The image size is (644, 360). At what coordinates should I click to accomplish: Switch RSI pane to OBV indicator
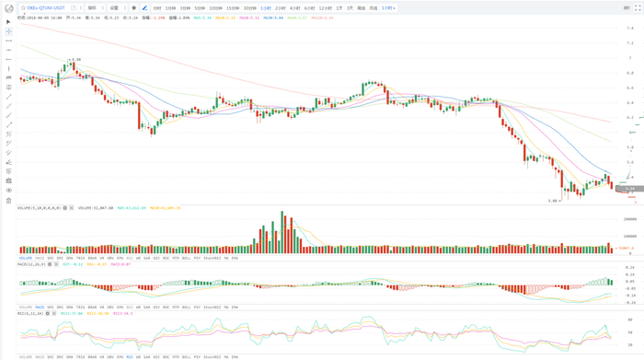coord(110,356)
